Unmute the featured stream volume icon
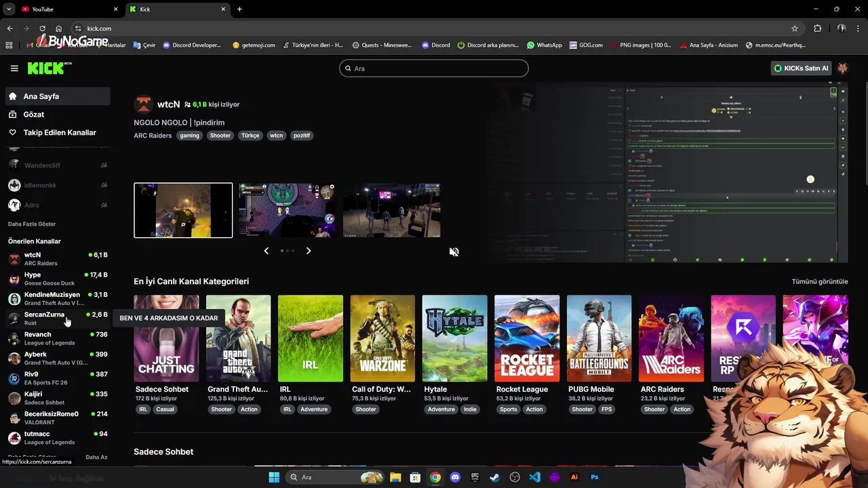 [454, 251]
